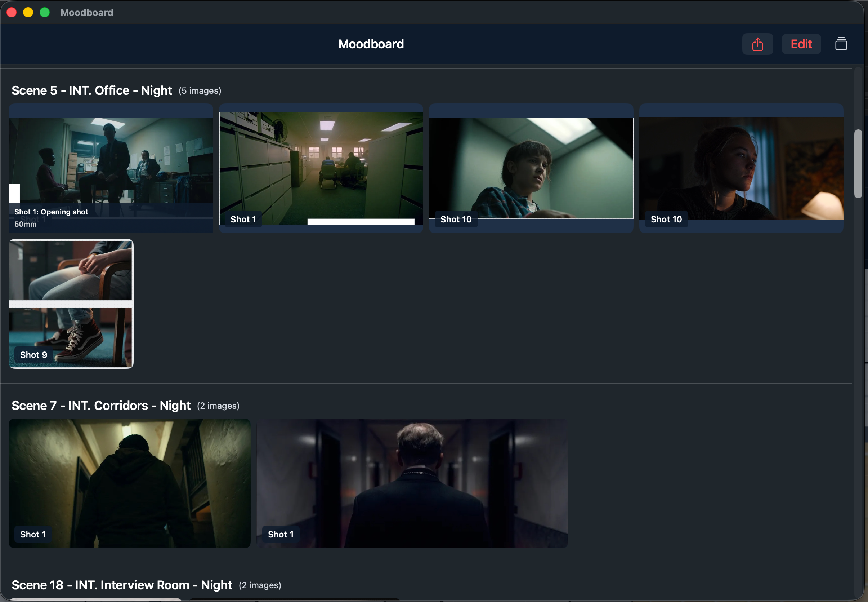Click the Scene 18 Interview Room heading
This screenshot has width=868, height=602.
(x=121, y=585)
